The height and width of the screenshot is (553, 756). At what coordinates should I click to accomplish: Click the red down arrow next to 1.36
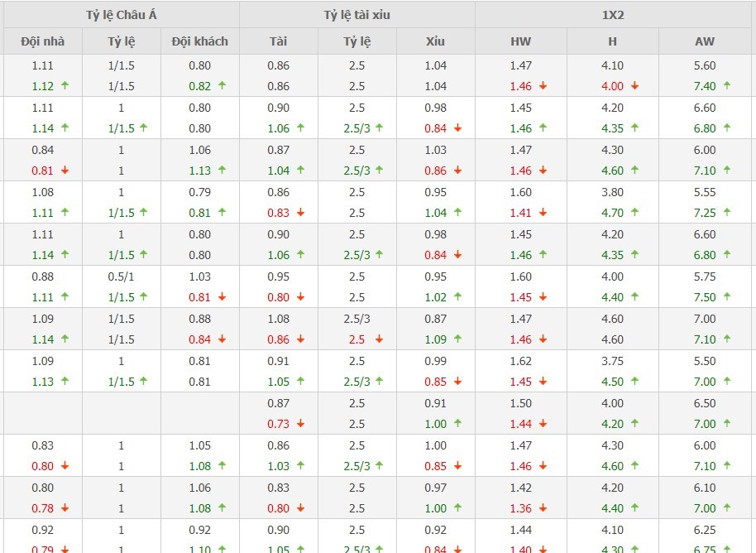(x=543, y=507)
